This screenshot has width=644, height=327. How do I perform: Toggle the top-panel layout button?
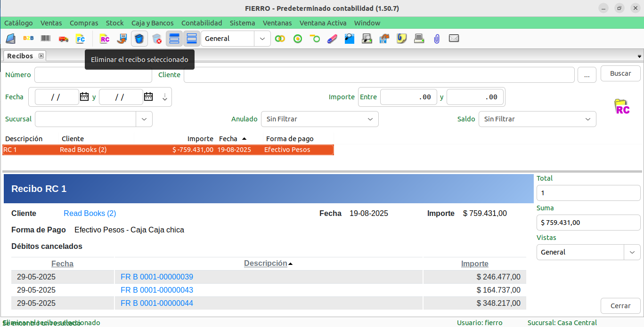click(x=174, y=39)
